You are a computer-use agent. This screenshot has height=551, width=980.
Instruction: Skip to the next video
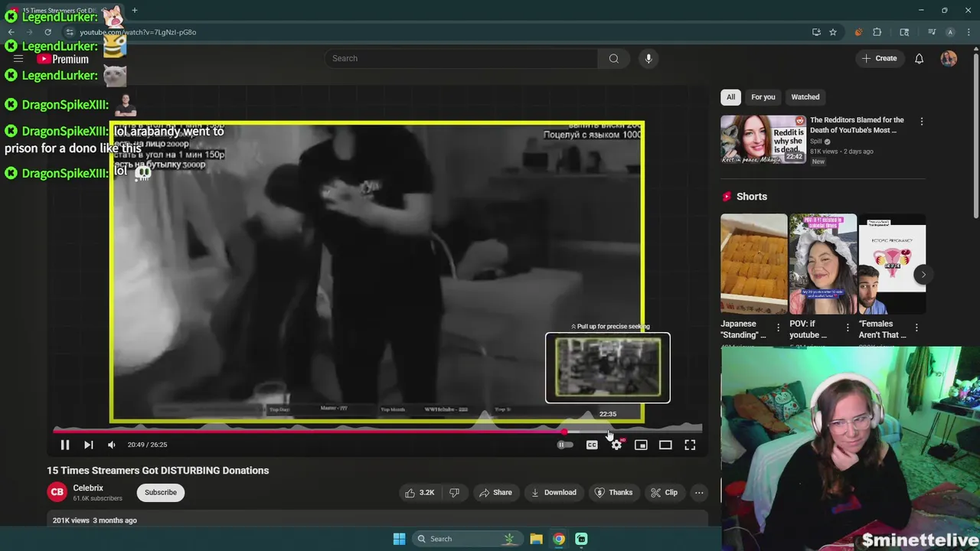89,445
